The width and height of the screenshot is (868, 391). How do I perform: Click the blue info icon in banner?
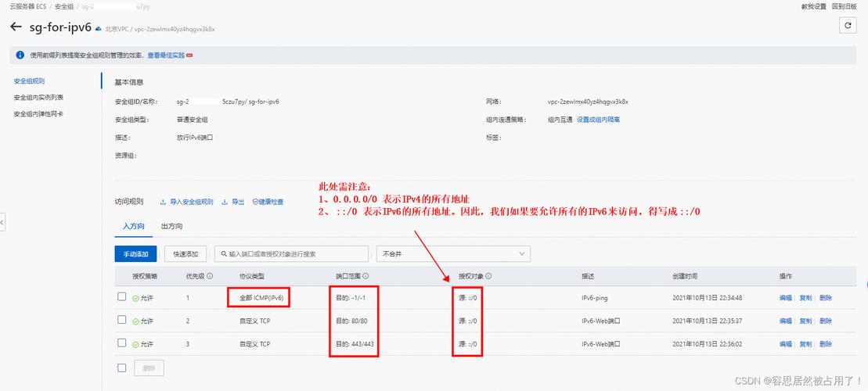pos(20,56)
